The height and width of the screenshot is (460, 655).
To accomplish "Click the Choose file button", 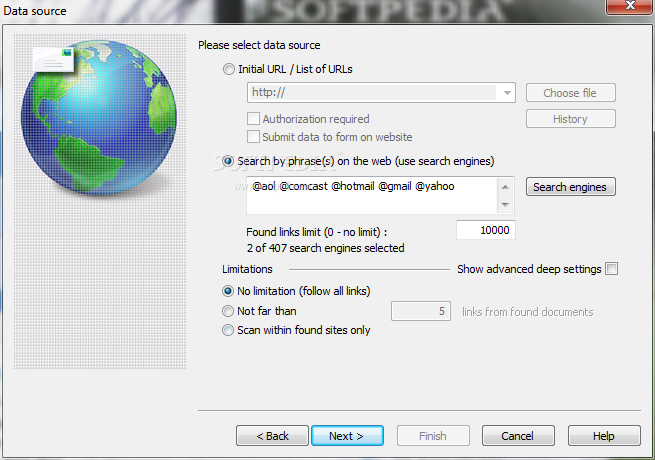I will (x=570, y=93).
